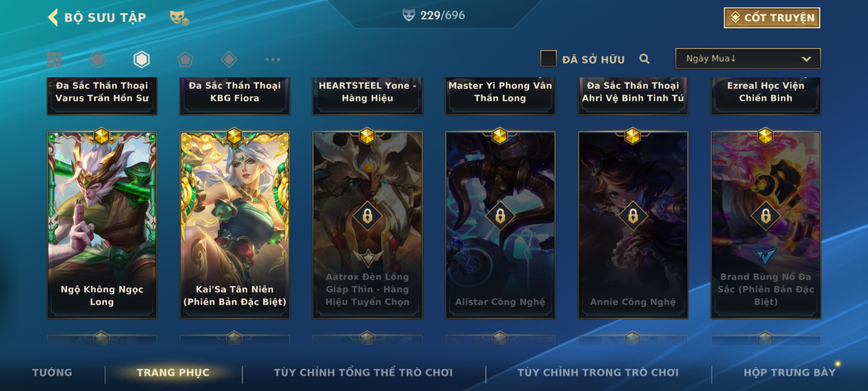Open the mask and coins skin shop icon
The width and height of the screenshot is (868, 391).
click(x=179, y=17)
